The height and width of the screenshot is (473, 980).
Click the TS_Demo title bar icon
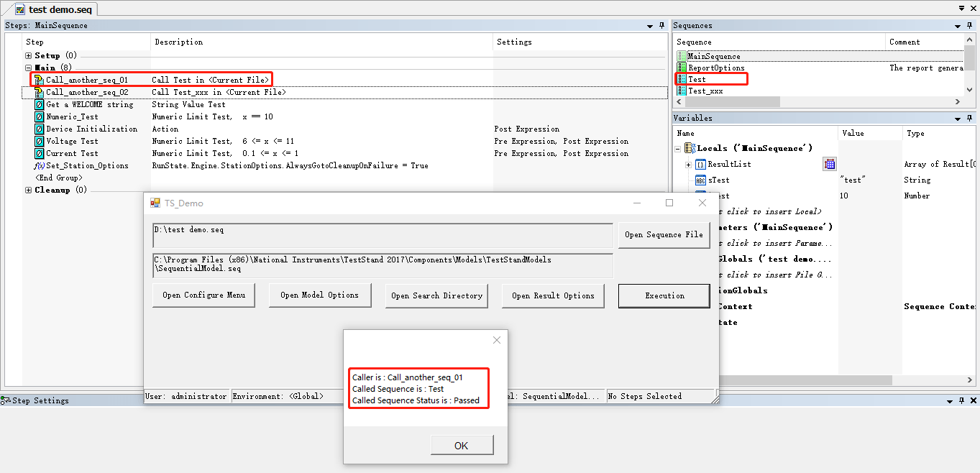(154, 203)
